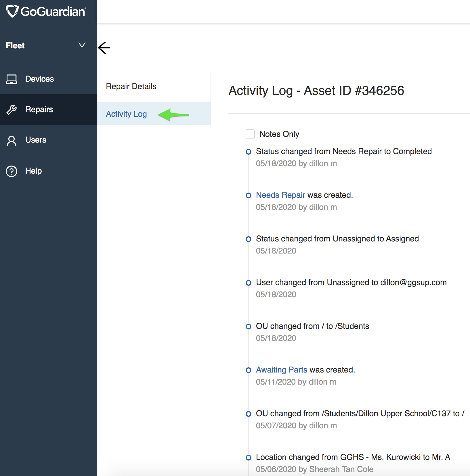
Task: Click the timeline dot beside Needs Repair was created
Action: (249, 195)
